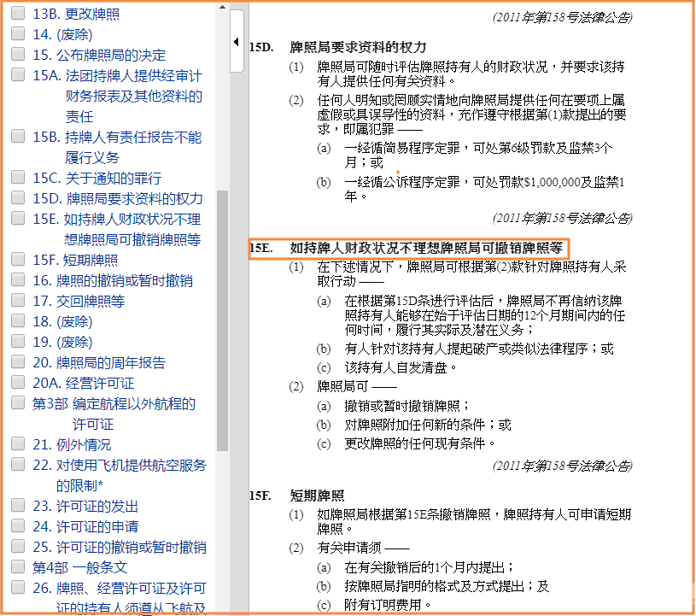Check the box for 15. 公布牌照局的决定
The width and height of the screenshot is (696, 616).
tap(18, 54)
